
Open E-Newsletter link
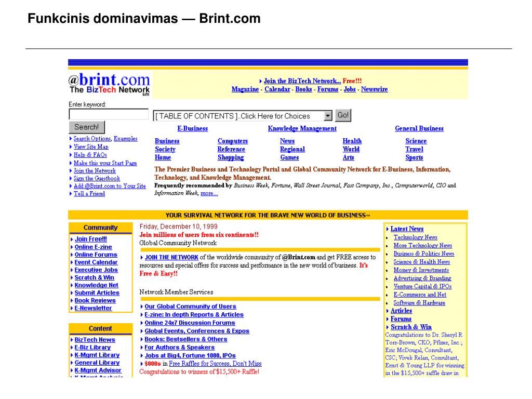click(93, 308)
